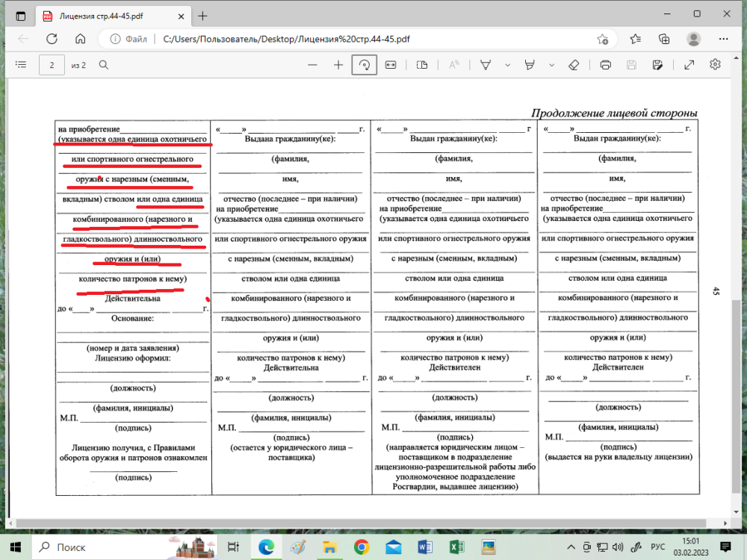Expand the Highlight color options arrow
The width and height of the screenshot is (747, 560).
[x=551, y=65]
